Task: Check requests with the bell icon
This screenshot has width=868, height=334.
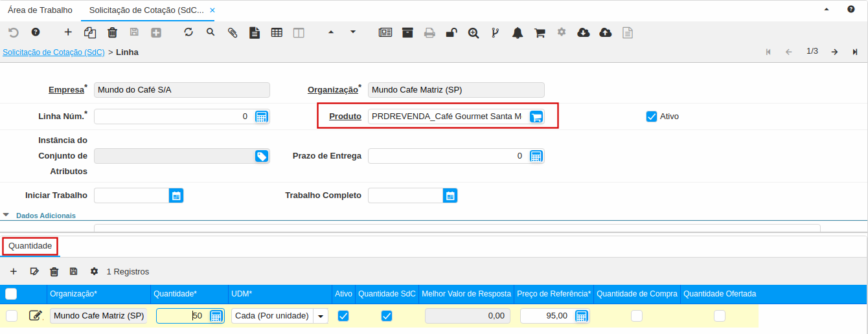Action: (518, 32)
